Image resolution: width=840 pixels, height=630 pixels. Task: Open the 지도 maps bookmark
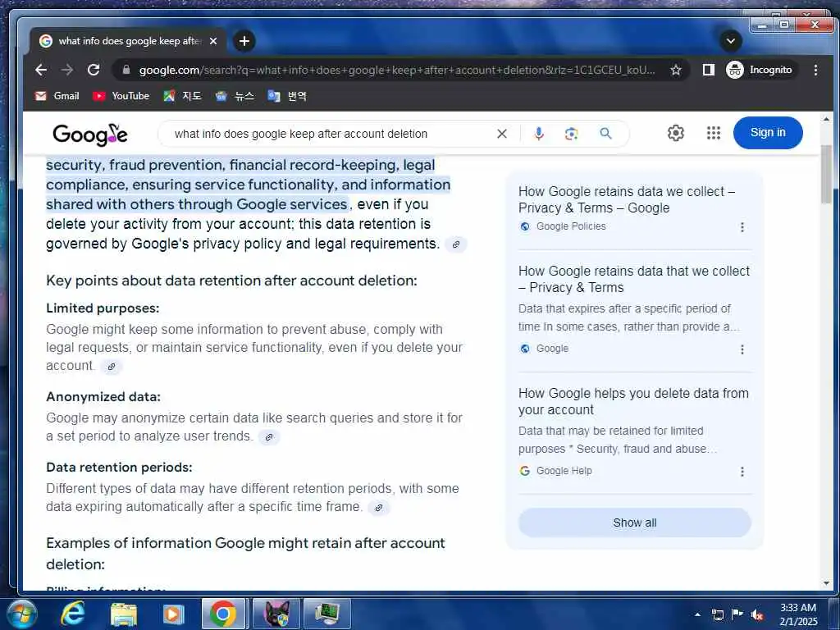(183, 96)
